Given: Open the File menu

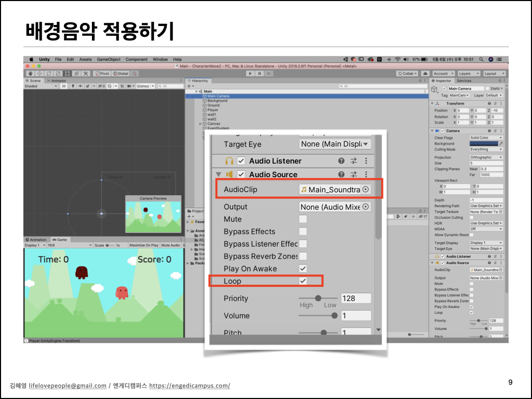Looking at the screenshot, I should (x=58, y=59).
